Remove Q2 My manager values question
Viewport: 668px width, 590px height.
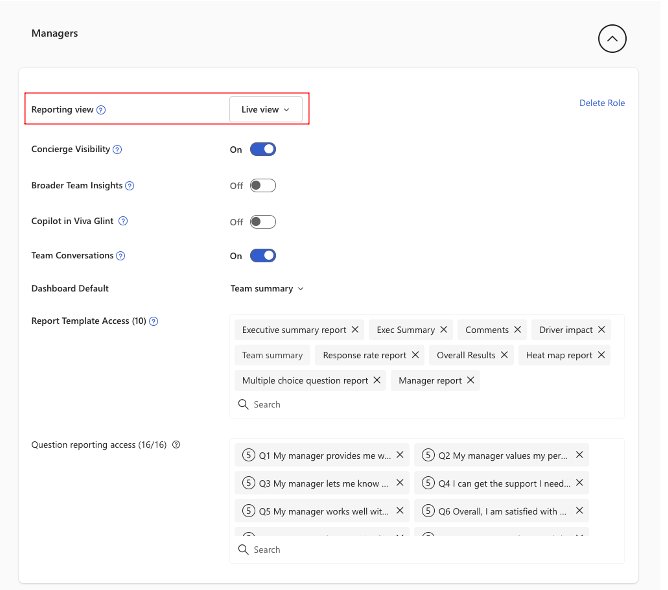coord(579,455)
